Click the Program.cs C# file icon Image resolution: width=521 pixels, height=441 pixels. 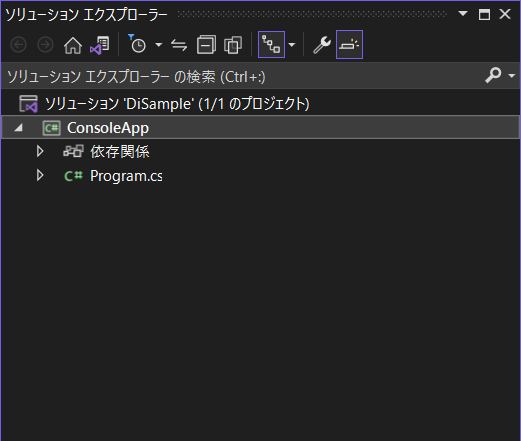73,176
